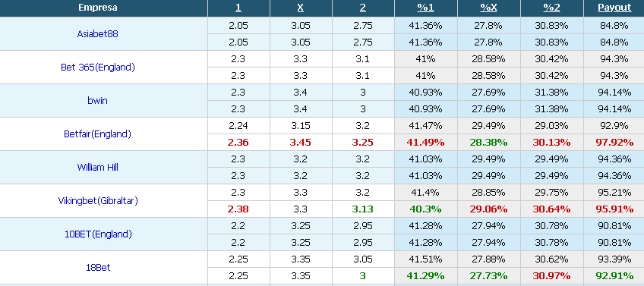Click the bwin bookmaker link
The image size is (644, 286).
pyautogui.click(x=98, y=101)
